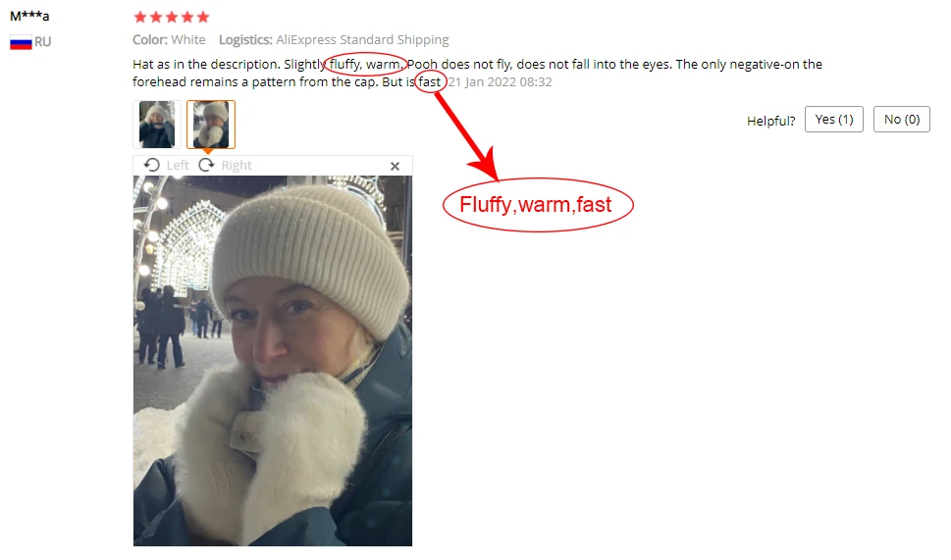Open the first review photo thumbnail
The image size is (951, 560).
pos(157,125)
